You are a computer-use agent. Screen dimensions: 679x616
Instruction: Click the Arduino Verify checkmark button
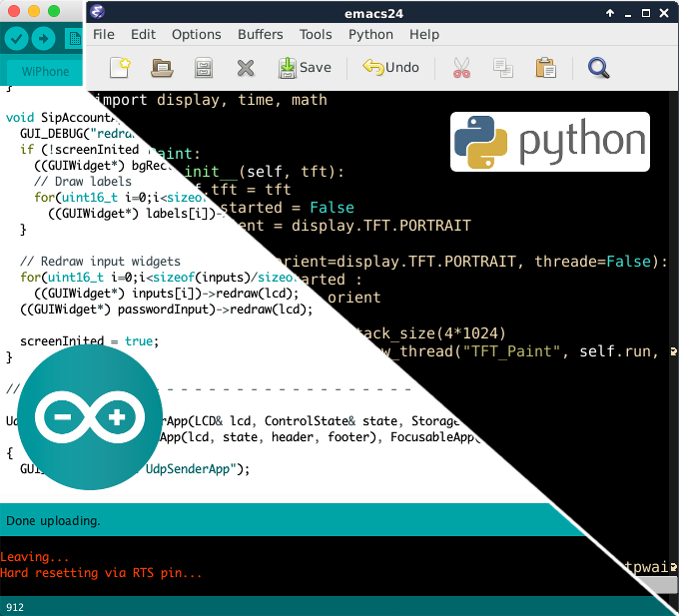pos(17,38)
